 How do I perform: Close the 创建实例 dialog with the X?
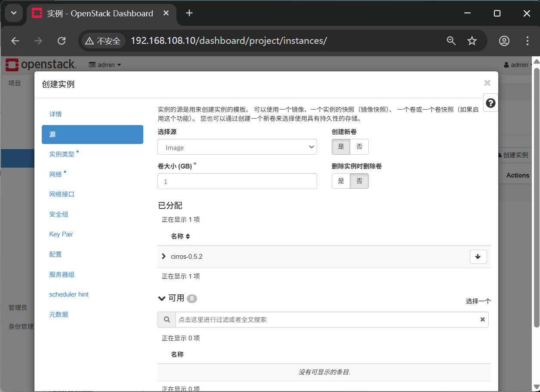(x=487, y=83)
